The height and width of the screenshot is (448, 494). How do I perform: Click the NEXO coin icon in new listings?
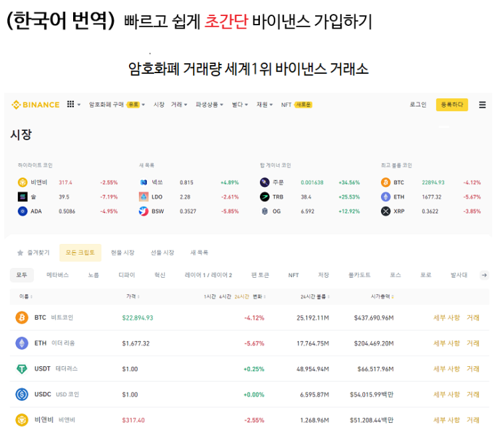click(144, 182)
